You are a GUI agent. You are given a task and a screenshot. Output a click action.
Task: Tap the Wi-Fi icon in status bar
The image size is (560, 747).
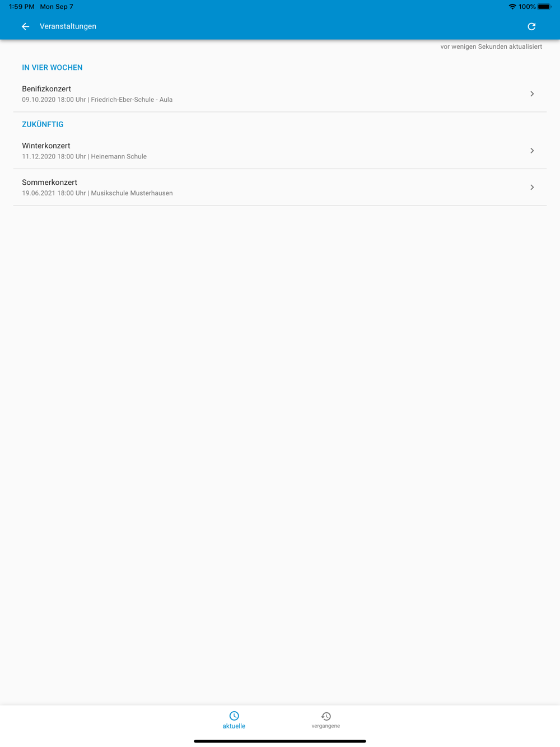pos(512,7)
